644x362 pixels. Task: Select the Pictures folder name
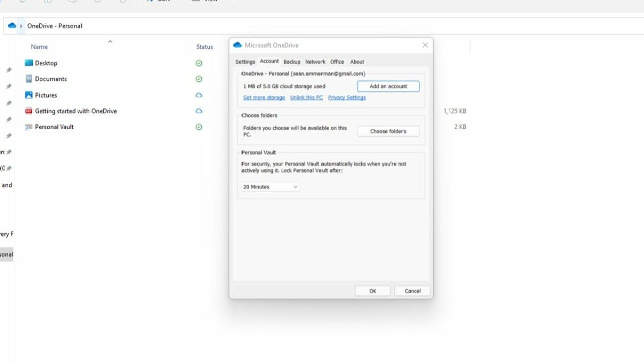(x=46, y=95)
